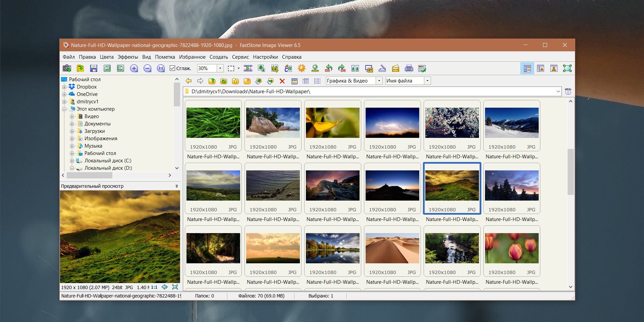Expand the Dropbox tree node
Image resolution: width=644 pixels, height=322 pixels.
(x=64, y=87)
